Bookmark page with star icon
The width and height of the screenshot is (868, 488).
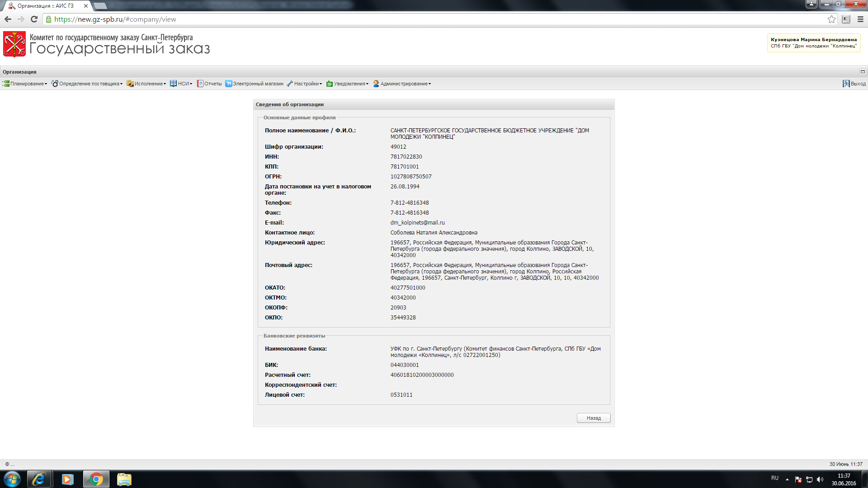[x=831, y=19]
